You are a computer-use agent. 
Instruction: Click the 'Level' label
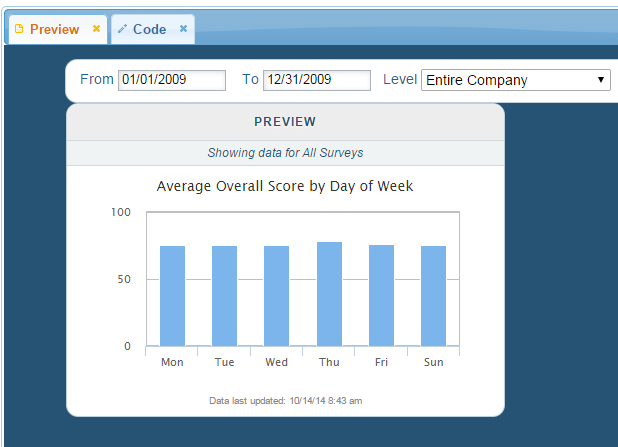point(400,79)
